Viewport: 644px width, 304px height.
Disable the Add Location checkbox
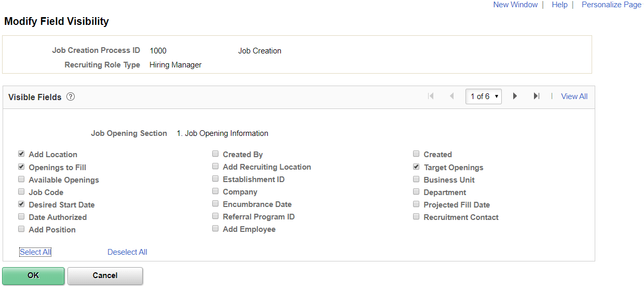[21, 153]
